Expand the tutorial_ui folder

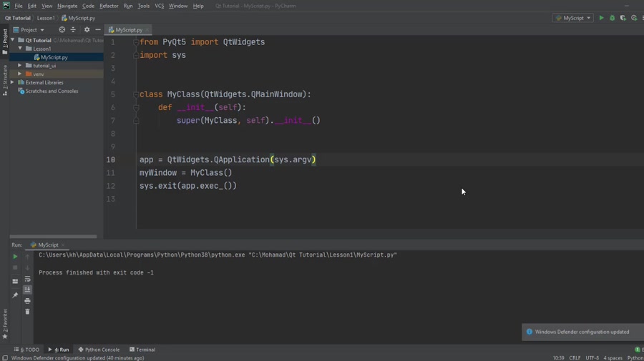coord(20,66)
